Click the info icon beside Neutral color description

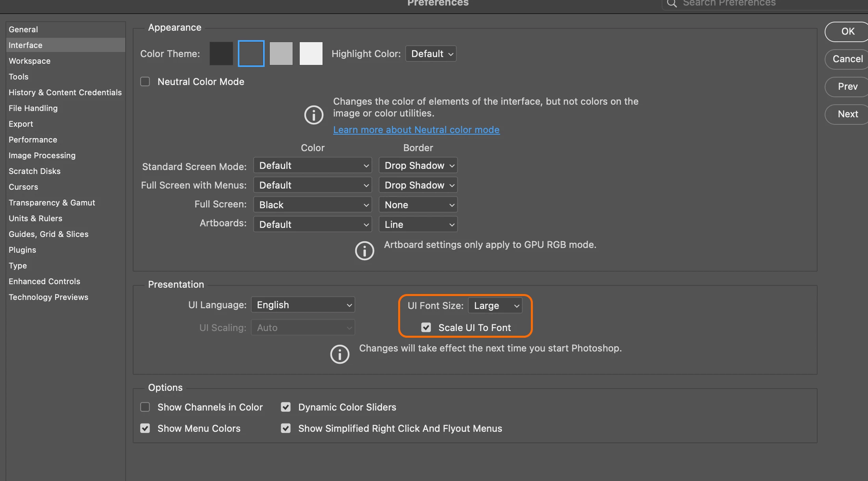tap(313, 115)
